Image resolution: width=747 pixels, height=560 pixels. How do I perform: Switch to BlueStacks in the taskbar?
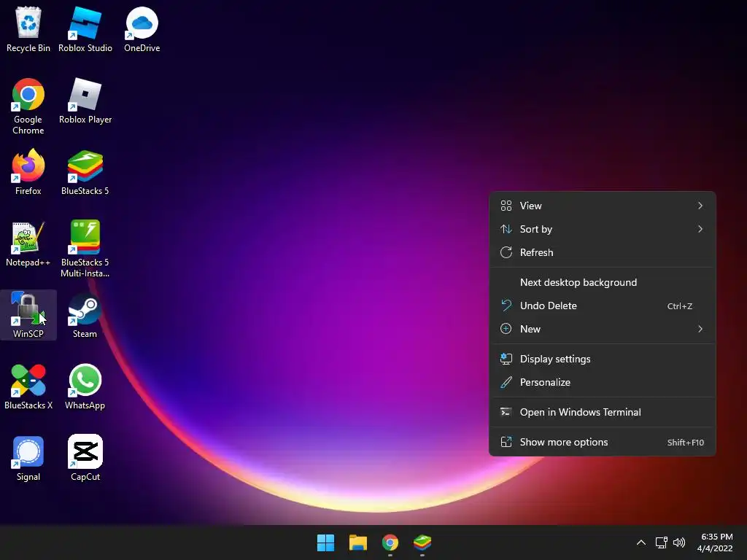(x=422, y=542)
